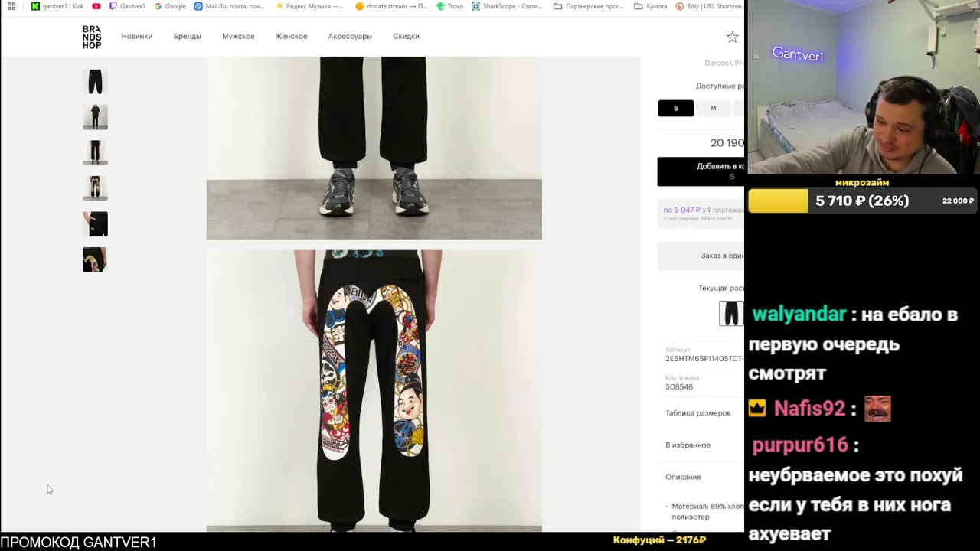Image resolution: width=980 pixels, height=551 pixels.
Task: Open the donate.stream bookmark
Action: point(391,6)
